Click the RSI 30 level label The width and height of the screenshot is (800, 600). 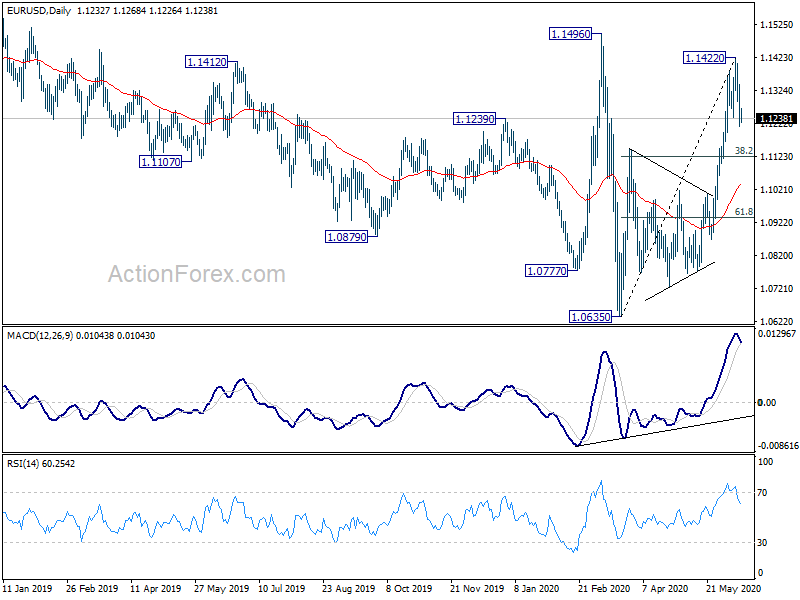762,543
